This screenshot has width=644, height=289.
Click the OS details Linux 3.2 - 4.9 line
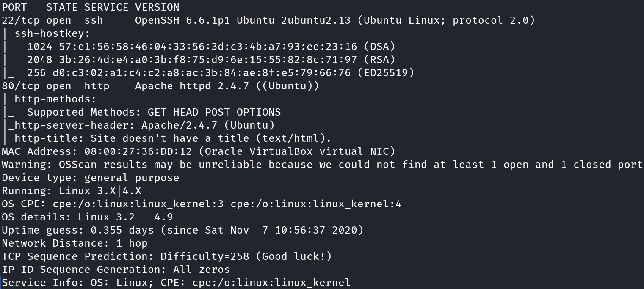tap(87, 217)
